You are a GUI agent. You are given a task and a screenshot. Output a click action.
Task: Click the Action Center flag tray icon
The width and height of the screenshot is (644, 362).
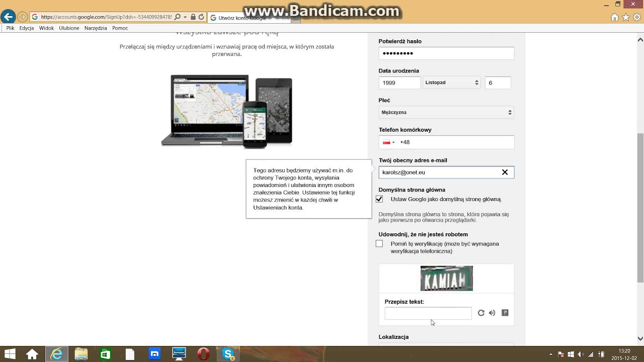tap(561, 354)
